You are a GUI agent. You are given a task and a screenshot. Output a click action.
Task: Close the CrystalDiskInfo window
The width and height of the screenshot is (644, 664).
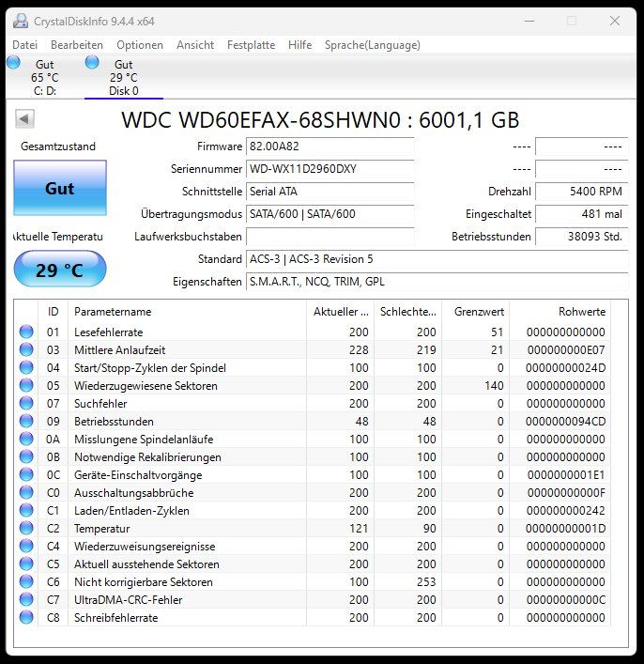coord(615,21)
